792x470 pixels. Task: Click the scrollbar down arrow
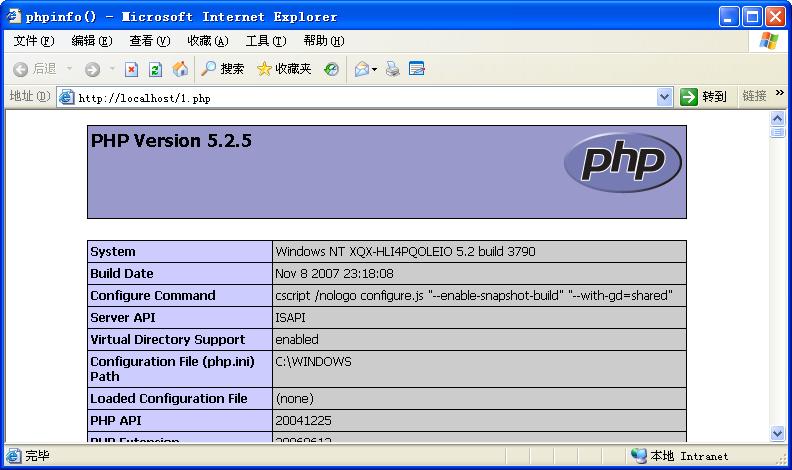777,433
